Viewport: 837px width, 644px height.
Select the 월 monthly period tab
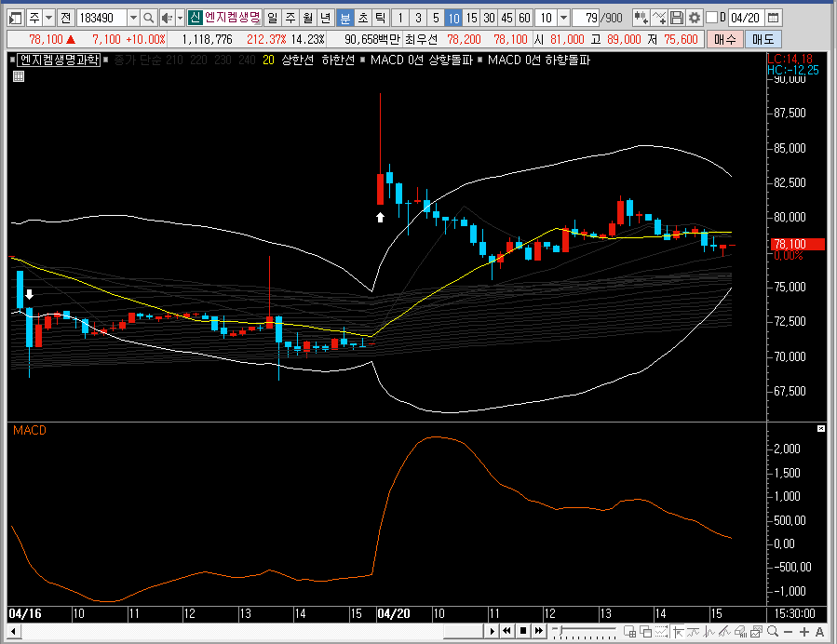pos(308,18)
